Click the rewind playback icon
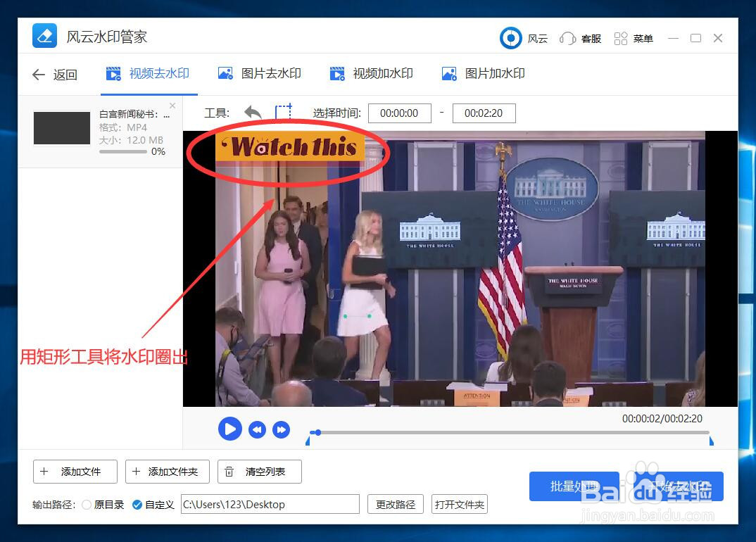 [256, 429]
